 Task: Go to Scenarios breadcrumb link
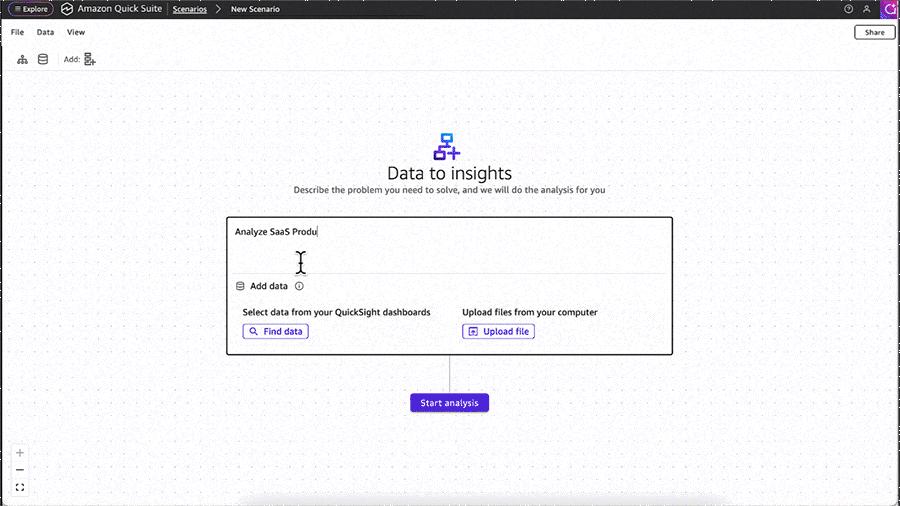tap(189, 9)
